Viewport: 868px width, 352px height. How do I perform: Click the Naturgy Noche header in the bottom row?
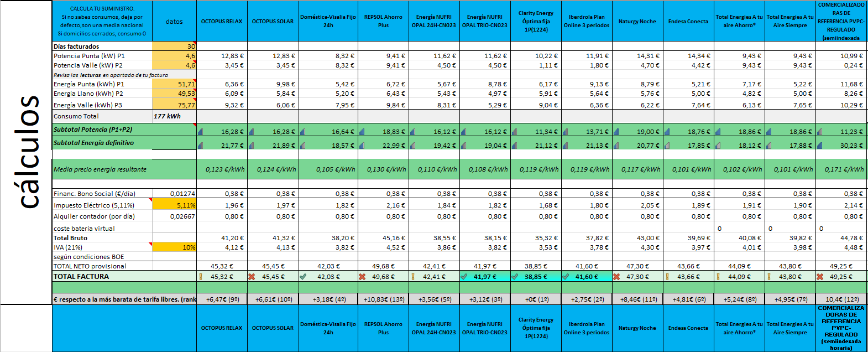coord(637,328)
